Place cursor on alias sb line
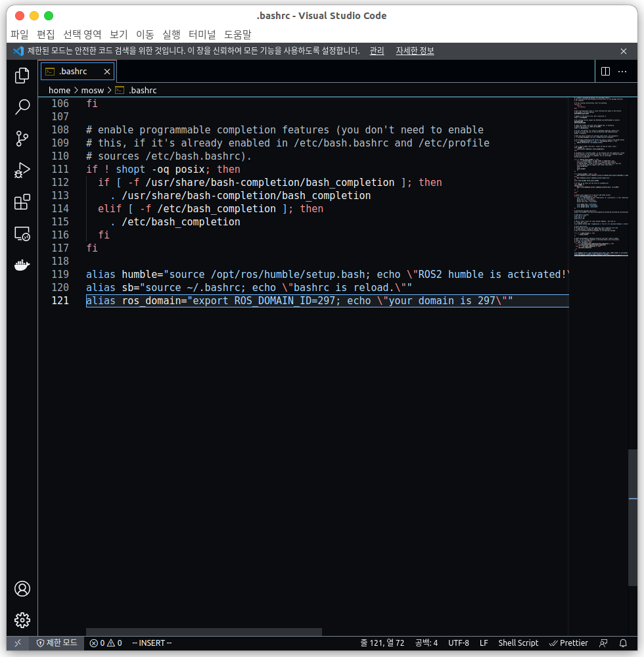644x657 pixels. pyautogui.click(x=249, y=288)
